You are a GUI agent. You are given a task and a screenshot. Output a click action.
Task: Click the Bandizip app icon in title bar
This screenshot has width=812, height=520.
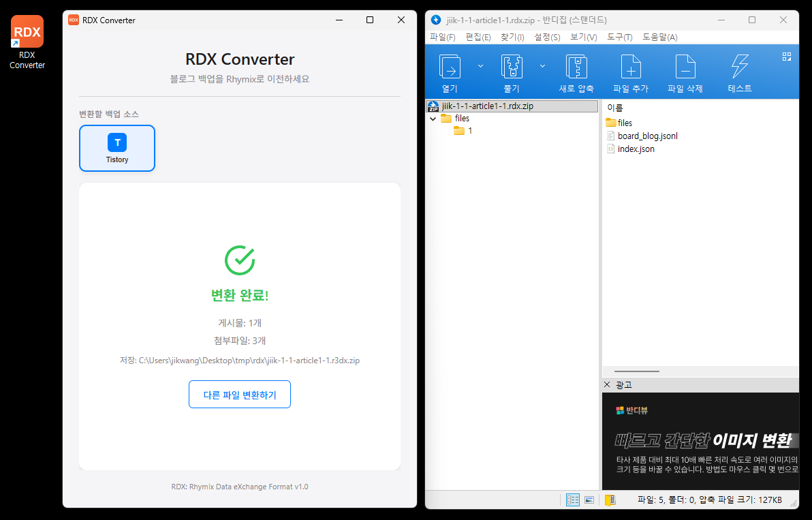pyautogui.click(x=436, y=20)
